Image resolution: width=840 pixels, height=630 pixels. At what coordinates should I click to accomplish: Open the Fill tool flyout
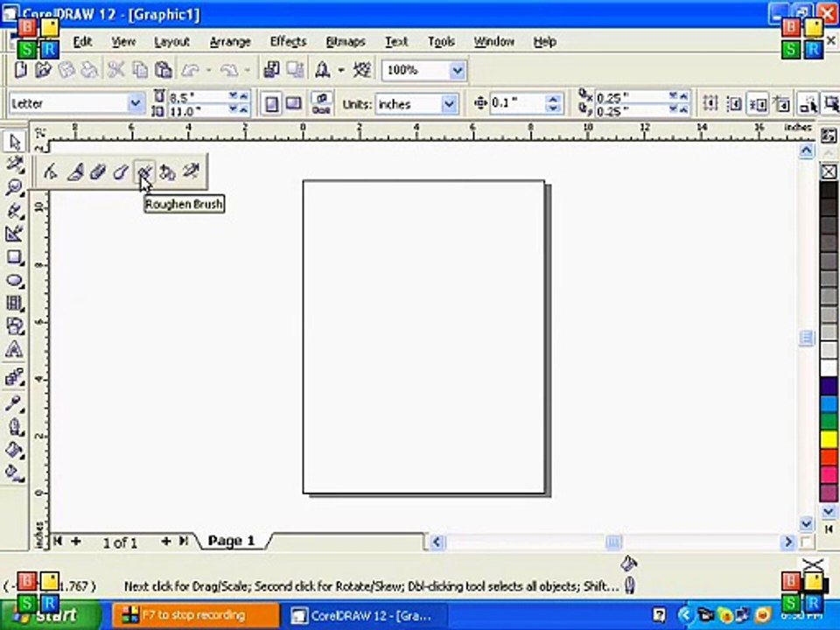pyautogui.click(x=15, y=450)
